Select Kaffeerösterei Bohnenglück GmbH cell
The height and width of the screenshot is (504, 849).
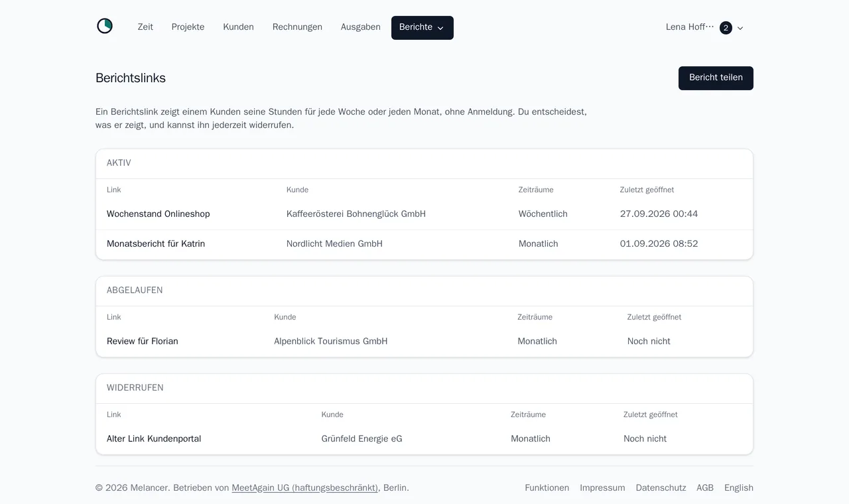[356, 214]
